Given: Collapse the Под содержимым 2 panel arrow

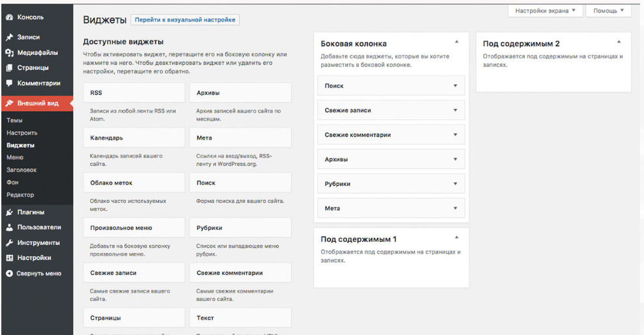Looking at the screenshot, I should click(619, 42).
